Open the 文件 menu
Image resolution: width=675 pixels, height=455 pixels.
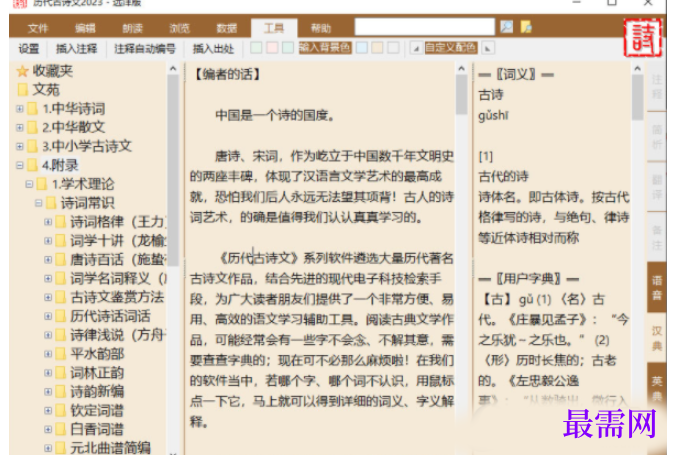click(38, 28)
